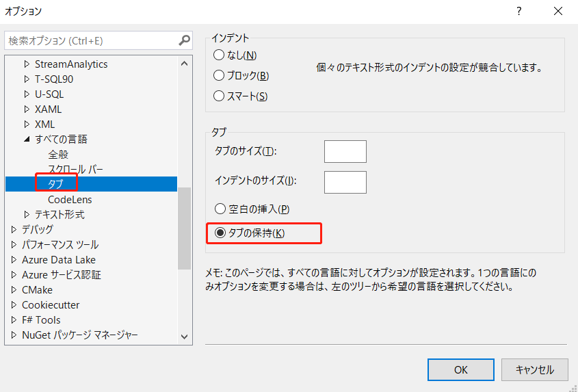Expand the XAML tree node
This screenshot has width=578, height=392.
[27, 109]
